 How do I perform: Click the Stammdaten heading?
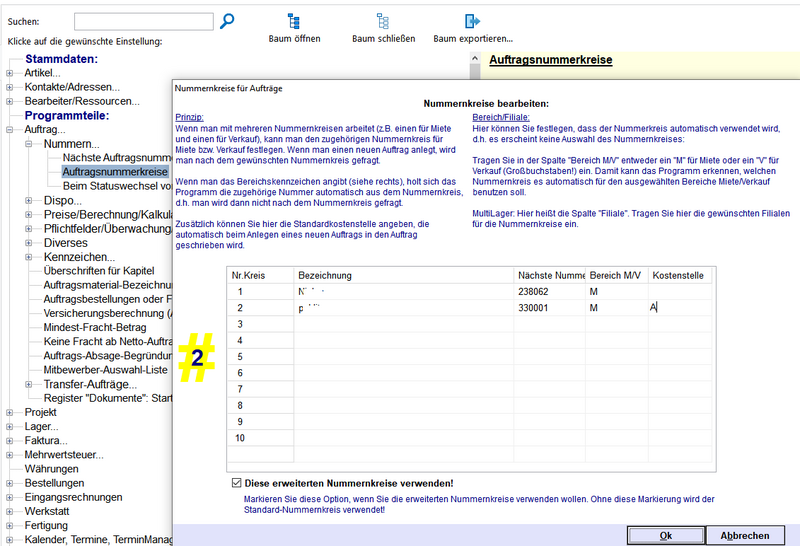(x=61, y=59)
